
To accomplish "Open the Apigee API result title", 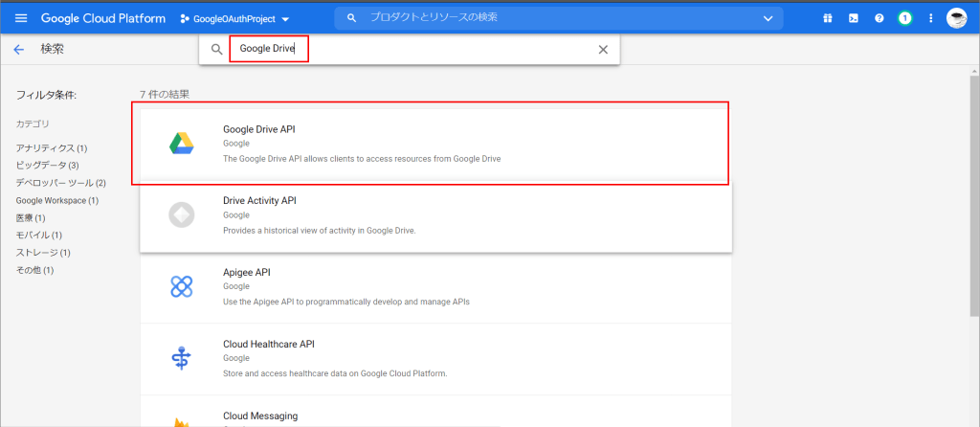I will [246, 273].
